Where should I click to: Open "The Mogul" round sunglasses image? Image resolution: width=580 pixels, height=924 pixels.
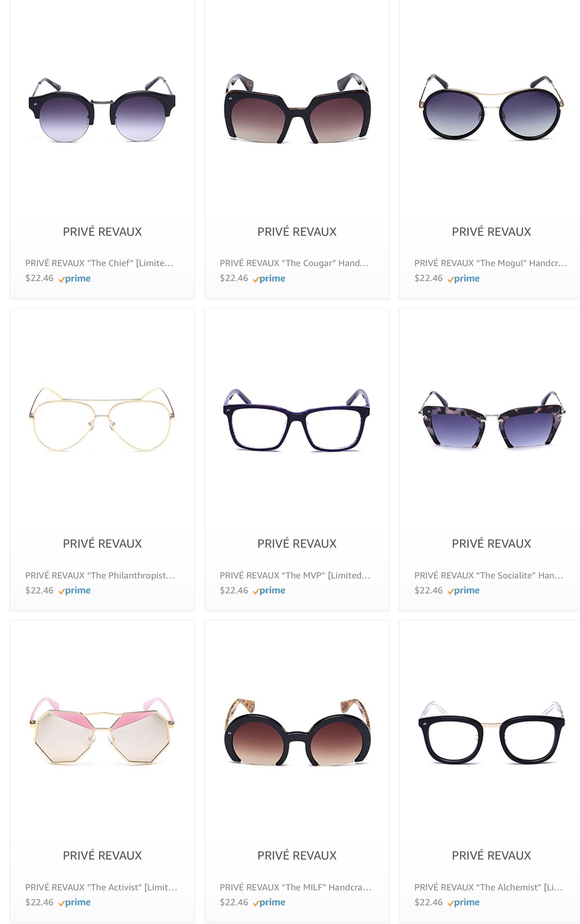coord(491,107)
